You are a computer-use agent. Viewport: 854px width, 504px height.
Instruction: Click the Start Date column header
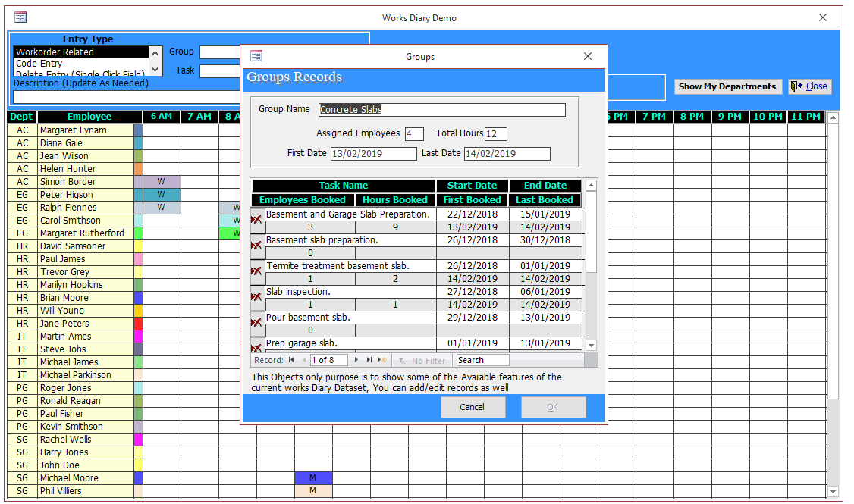pos(473,186)
